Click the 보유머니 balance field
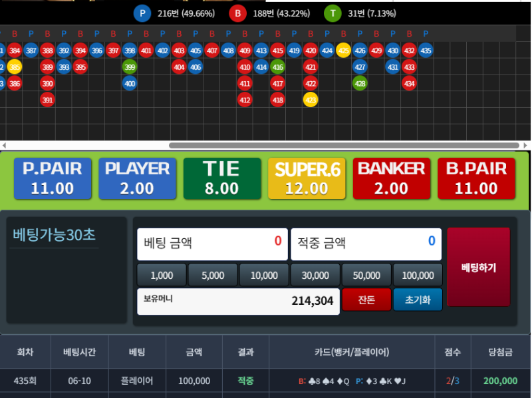Viewport: 532px width, 398px height. tap(238, 301)
